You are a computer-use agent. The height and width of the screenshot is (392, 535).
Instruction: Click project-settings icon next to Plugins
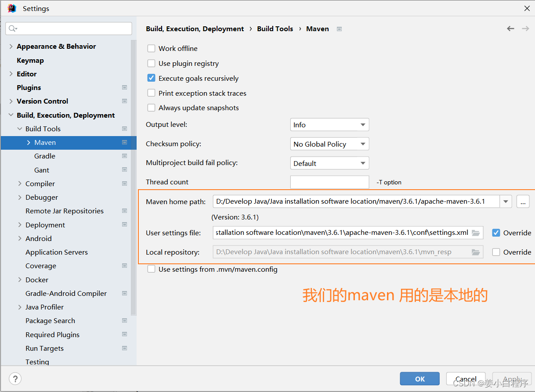coord(125,87)
